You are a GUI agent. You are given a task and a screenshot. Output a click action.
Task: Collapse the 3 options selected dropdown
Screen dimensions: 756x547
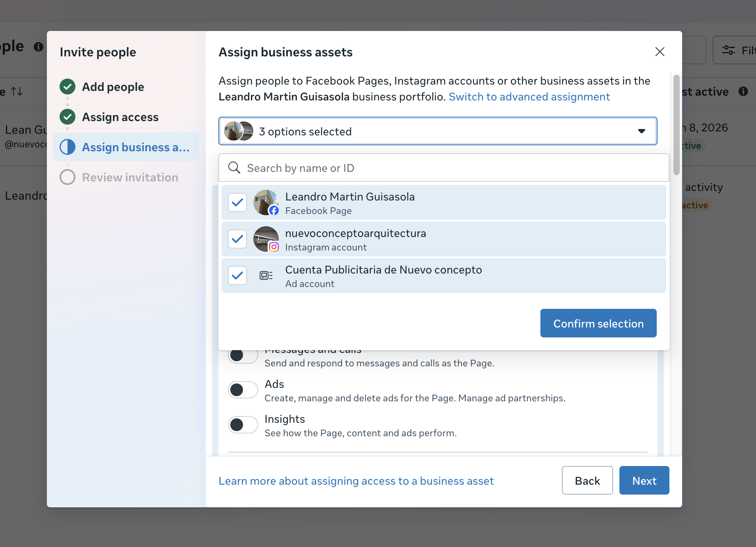point(438,131)
